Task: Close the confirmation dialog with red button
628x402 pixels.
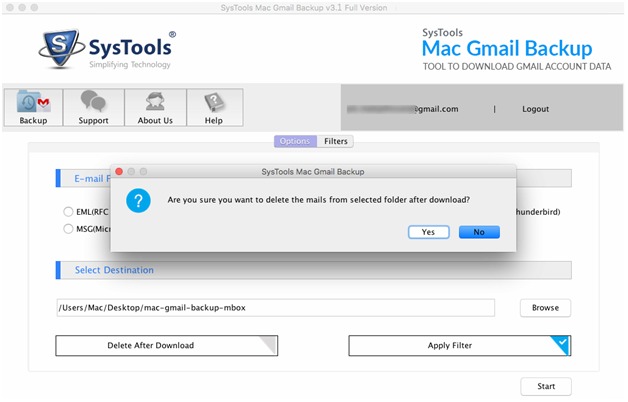Action: [119, 171]
